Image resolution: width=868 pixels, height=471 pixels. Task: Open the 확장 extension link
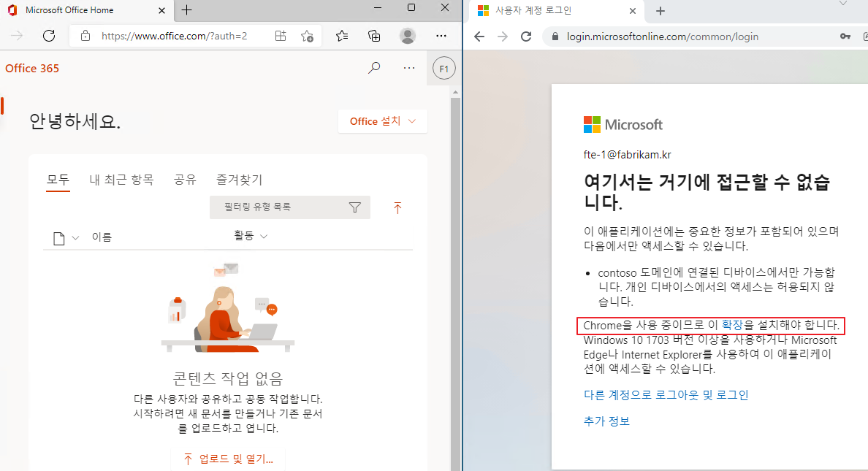point(732,326)
